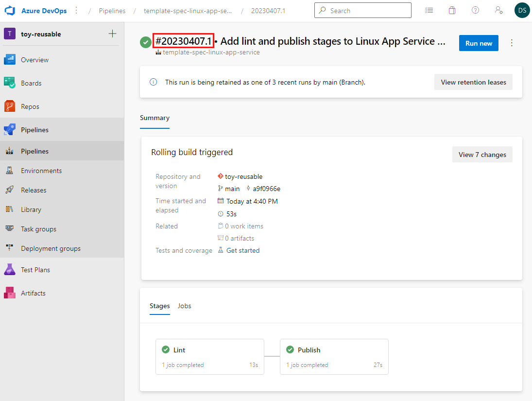The height and width of the screenshot is (401, 532).
Task: Open the Marketplace shopping bag icon
Action: click(452, 11)
